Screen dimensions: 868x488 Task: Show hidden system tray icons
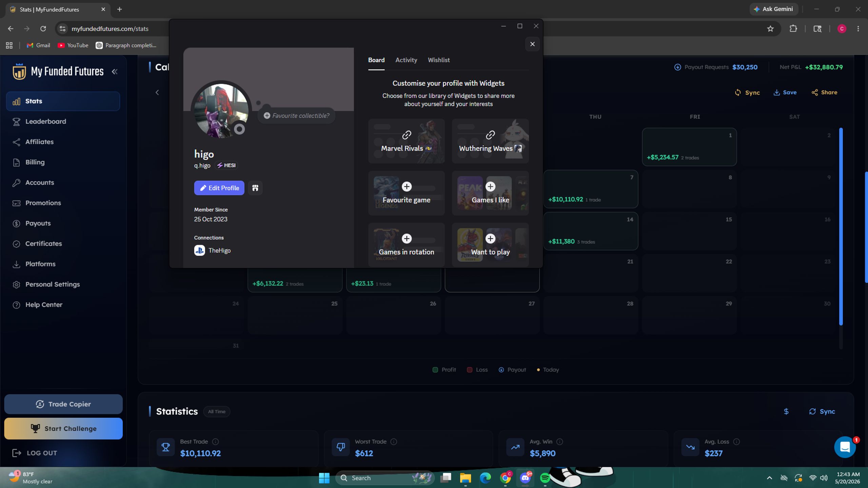coord(769,478)
